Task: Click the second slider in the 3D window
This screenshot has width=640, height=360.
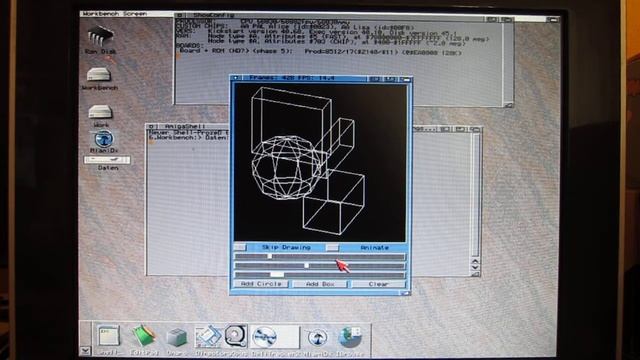Action: [320, 266]
